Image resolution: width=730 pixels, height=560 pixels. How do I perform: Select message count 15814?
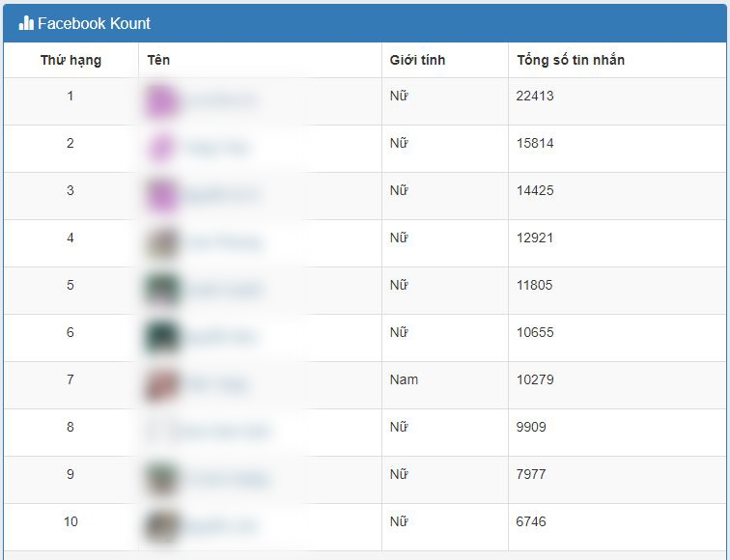(535, 143)
